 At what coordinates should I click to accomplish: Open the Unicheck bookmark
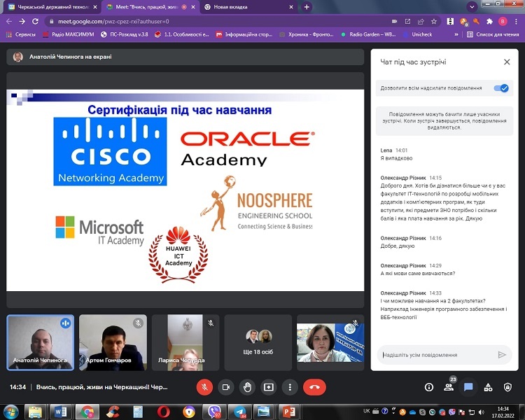[x=417, y=34]
